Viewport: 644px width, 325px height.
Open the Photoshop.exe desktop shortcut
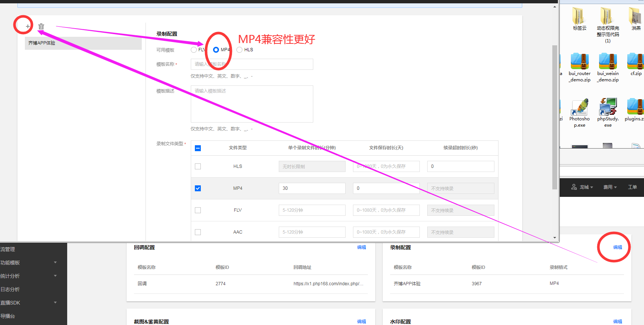click(579, 107)
